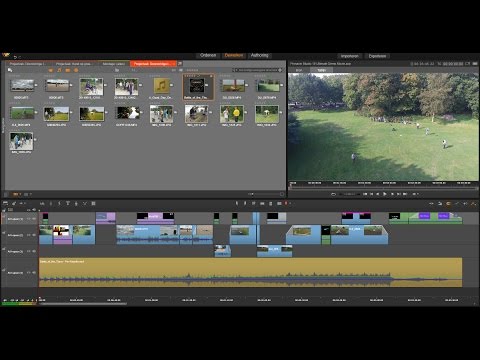Open the library tabs overflow button
This screenshot has height=360, width=480.
(180, 63)
